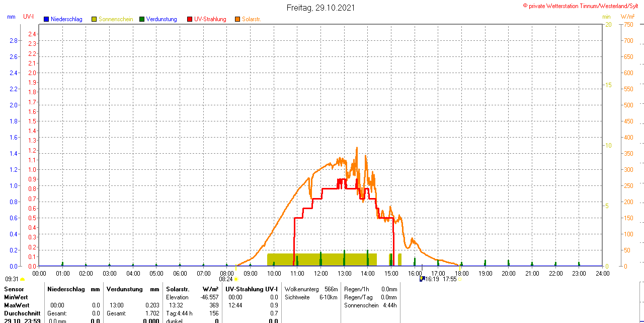
Task: Click the yellow Sonnenschein legend square
Action: [94, 20]
